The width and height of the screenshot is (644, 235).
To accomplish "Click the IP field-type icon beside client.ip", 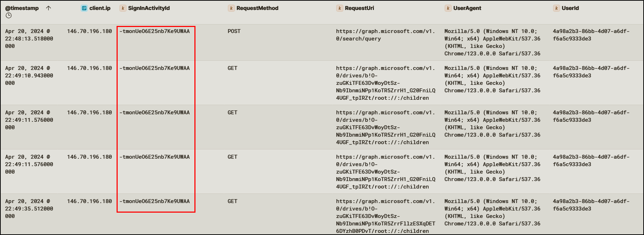I will (84, 8).
